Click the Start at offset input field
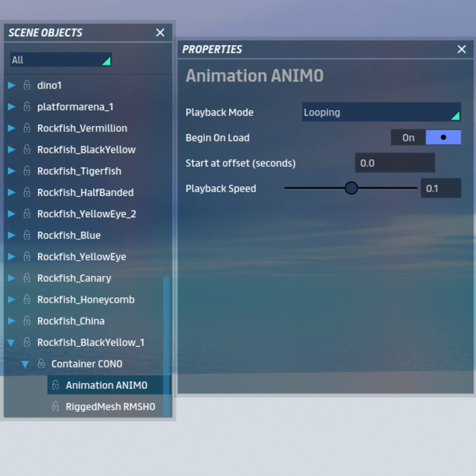476x476 pixels. coord(394,163)
